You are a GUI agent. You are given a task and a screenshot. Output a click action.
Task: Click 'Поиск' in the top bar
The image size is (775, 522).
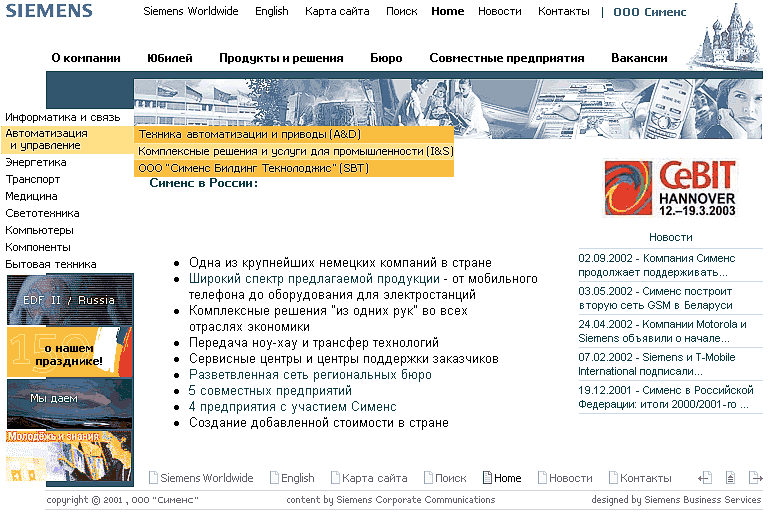401,11
